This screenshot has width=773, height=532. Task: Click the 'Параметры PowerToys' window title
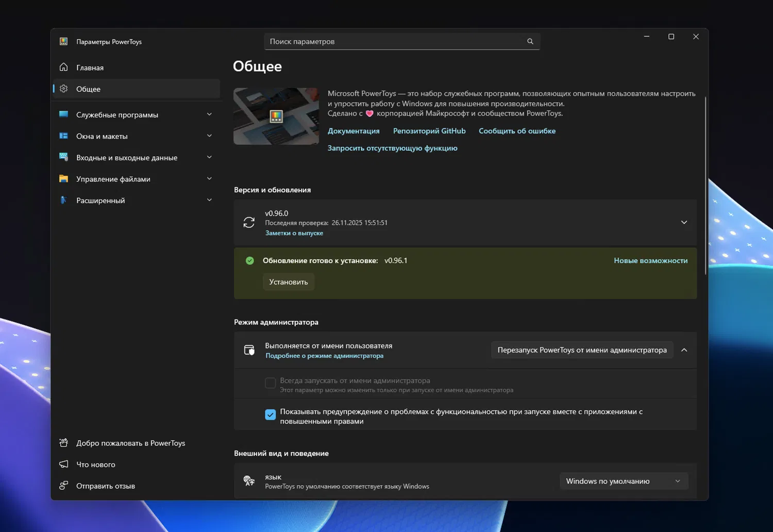coord(109,42)
